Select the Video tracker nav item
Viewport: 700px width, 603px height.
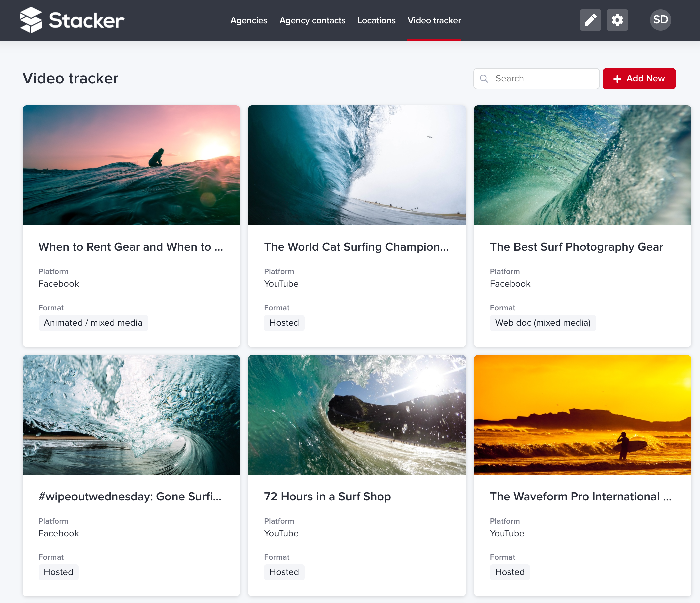(x=434, y=20)
